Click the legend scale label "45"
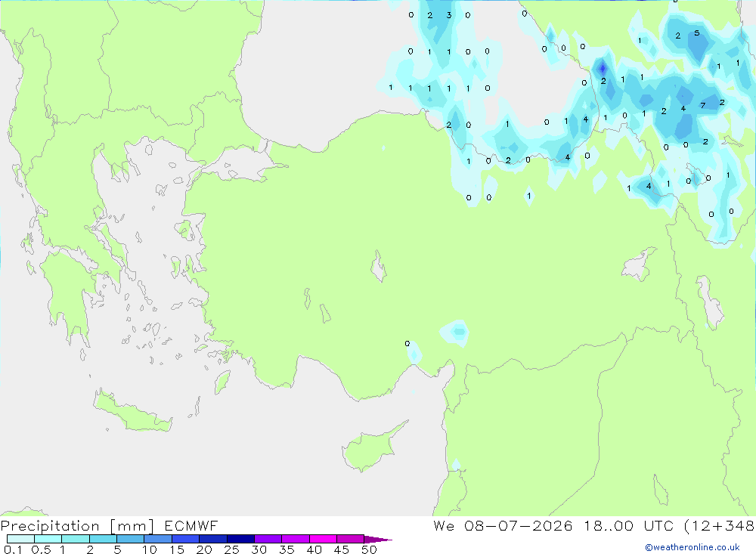Viewport: 756px width, 554px height. pos(342,549)
